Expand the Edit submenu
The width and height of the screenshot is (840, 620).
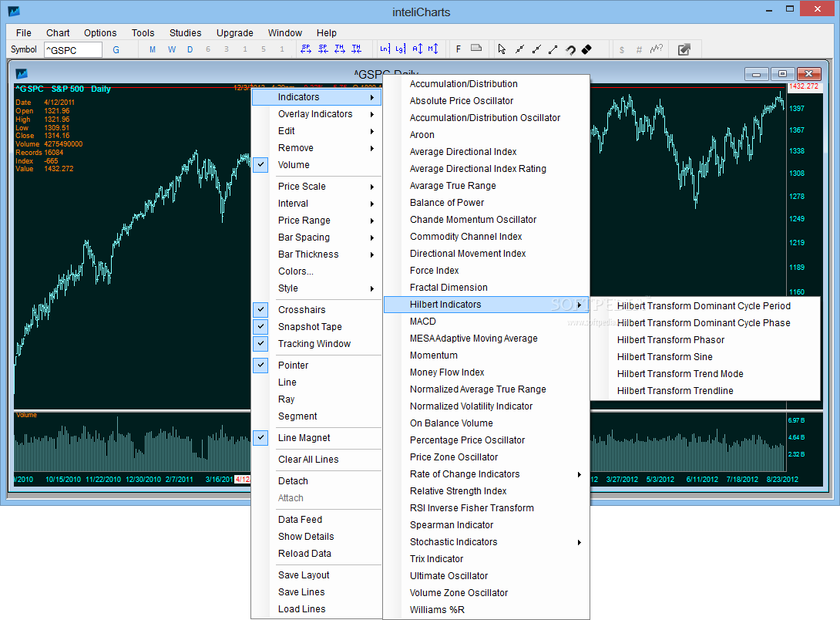317,131
